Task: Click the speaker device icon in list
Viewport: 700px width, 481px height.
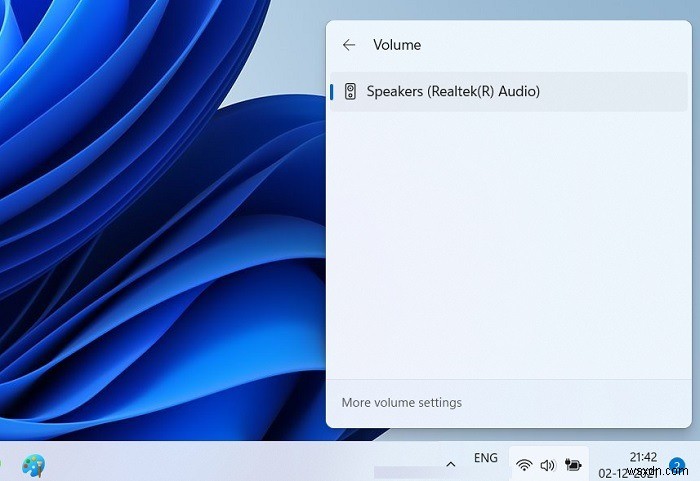Action: (350, 92)
